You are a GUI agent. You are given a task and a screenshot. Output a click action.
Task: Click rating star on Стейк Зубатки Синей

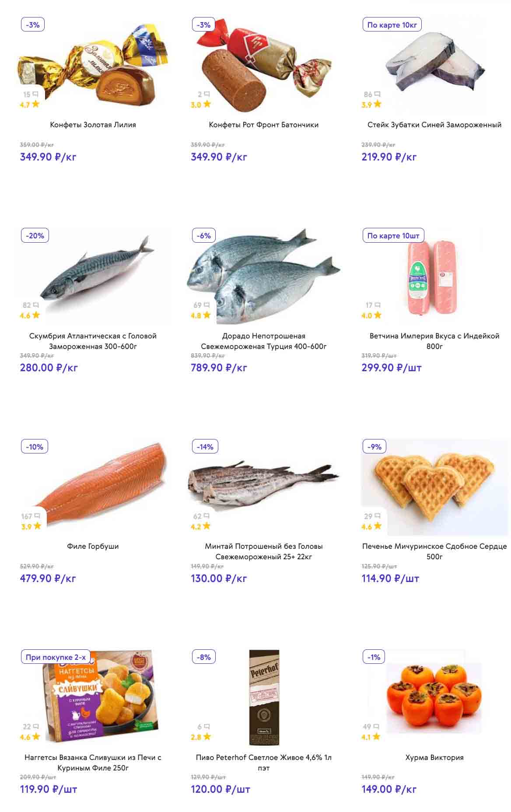tap(377, 104)
